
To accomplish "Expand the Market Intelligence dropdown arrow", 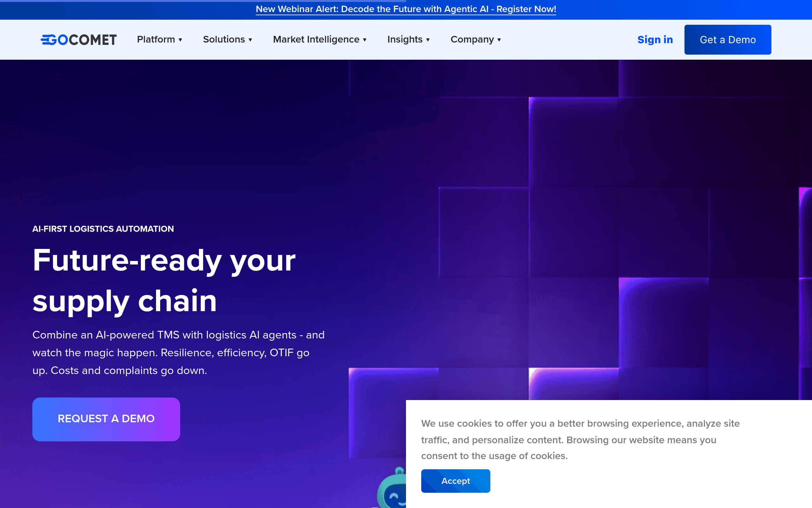I will tap(365, 40).
